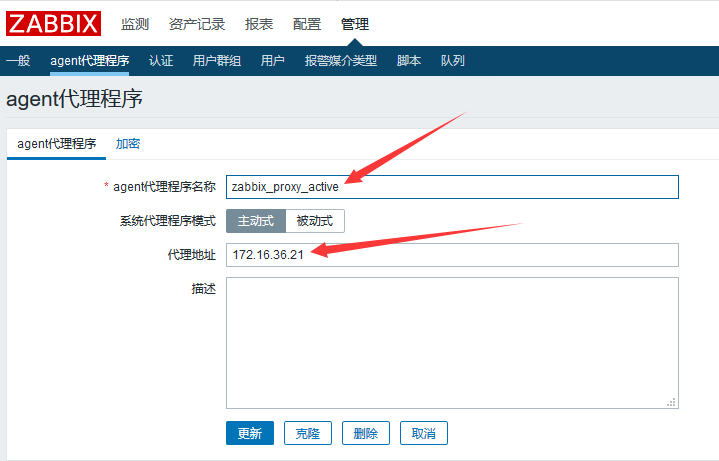This screenshot has height=461, width=719.
Task: Open the 报表 top menu
Action: (259, 24)
